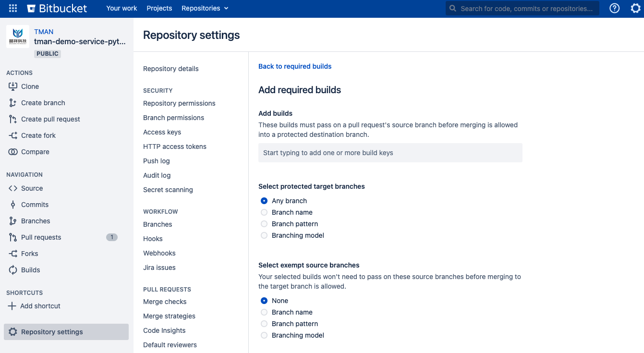The width and height of the screenshot is (644, 353).
Task: Click the Forks icon
Action: pos(13,254)
